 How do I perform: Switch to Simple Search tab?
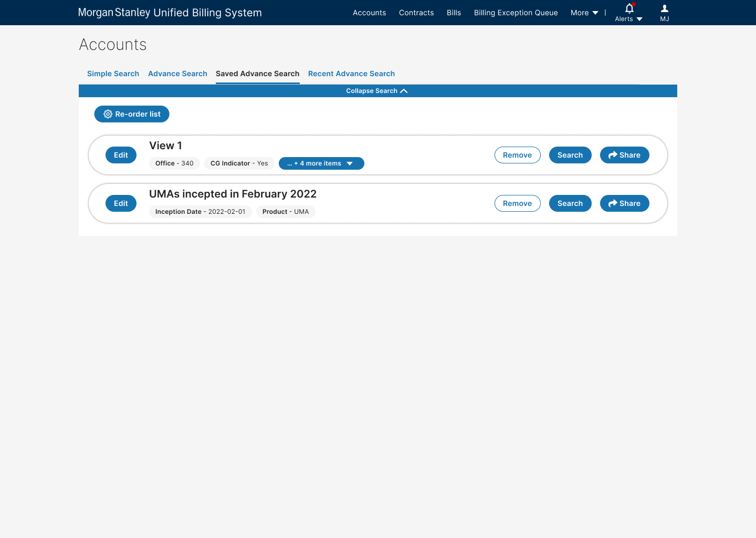pyautogui.click(x=113, y=74)
